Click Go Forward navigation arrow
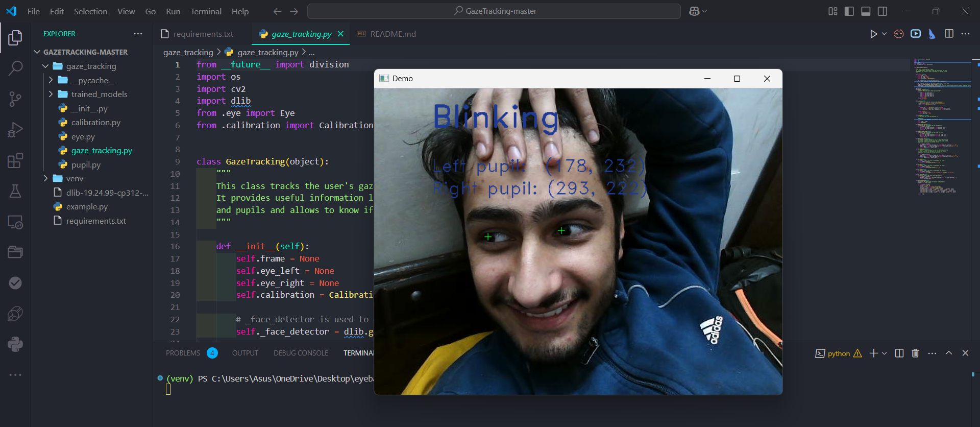 point(294,11)
